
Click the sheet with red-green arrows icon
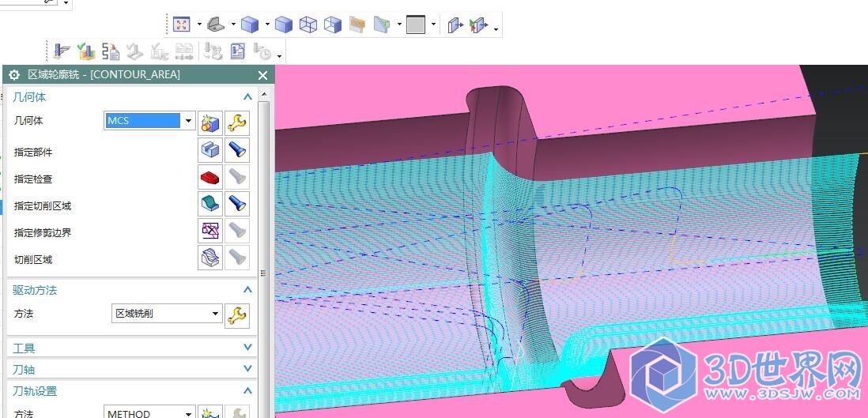(x=478, y=24)
